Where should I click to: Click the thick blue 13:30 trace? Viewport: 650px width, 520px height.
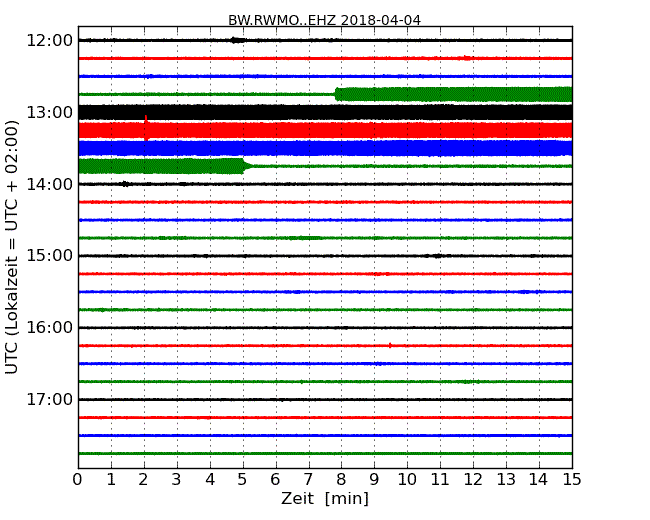click(x=325, y=148)
